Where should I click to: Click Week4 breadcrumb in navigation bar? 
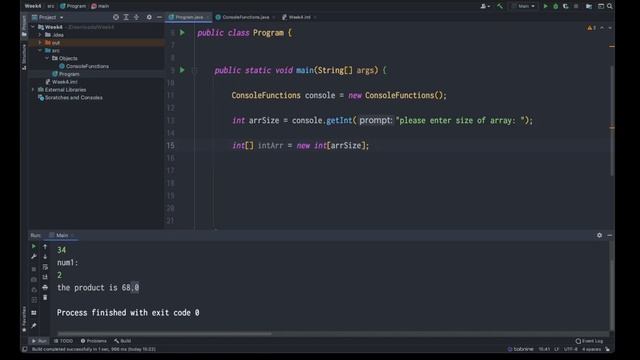tap(33, 6)
